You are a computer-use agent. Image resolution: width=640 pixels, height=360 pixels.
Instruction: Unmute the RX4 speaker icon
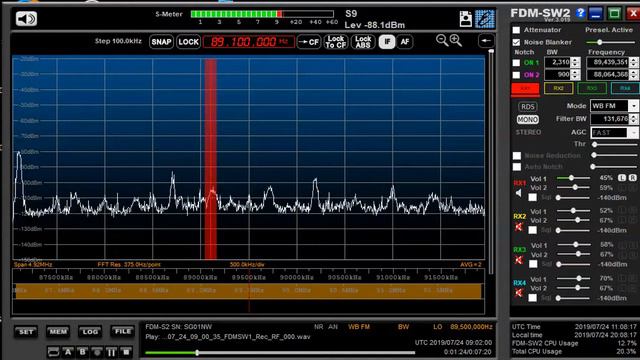click(x=519, y=293)
